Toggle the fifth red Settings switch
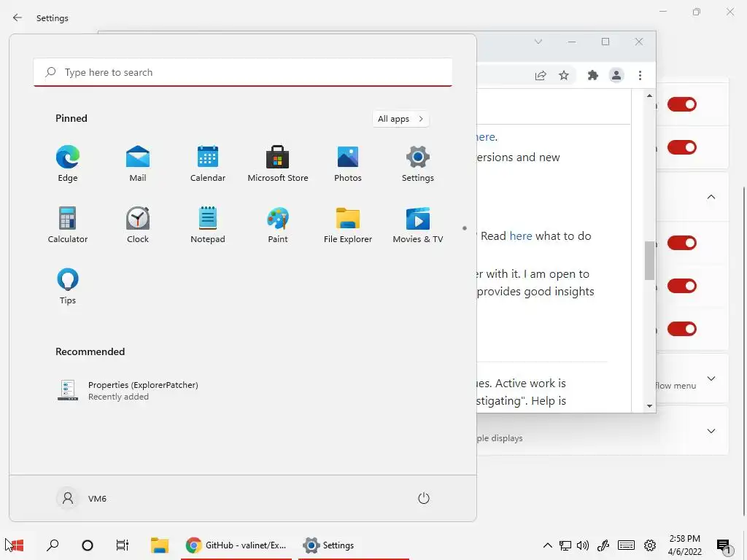This screenshot has height=560, width=747. [682, 329]
